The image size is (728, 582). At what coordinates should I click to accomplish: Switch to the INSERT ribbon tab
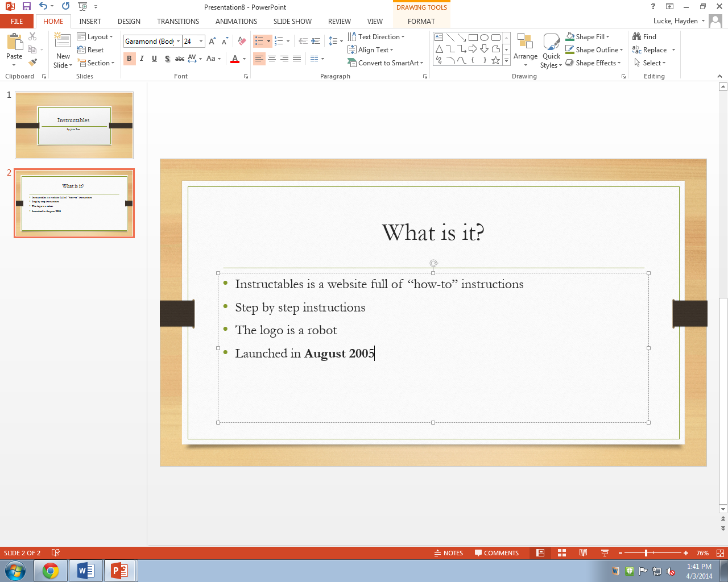tap(90, 21)
